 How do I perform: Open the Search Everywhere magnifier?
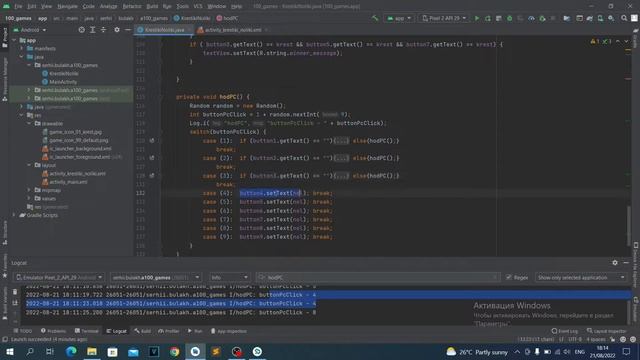click(624, 18)
